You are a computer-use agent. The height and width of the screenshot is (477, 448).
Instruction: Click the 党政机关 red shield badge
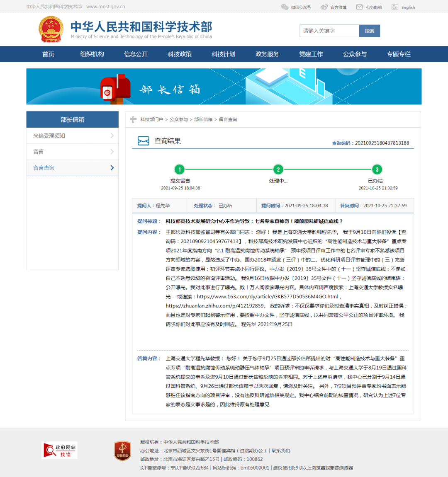click(122, 451)
